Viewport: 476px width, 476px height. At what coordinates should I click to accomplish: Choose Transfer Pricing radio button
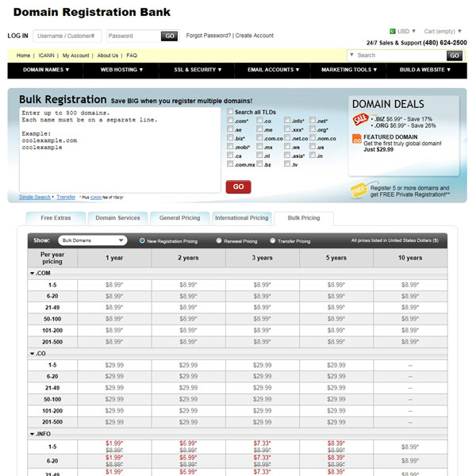coord(272,240)
